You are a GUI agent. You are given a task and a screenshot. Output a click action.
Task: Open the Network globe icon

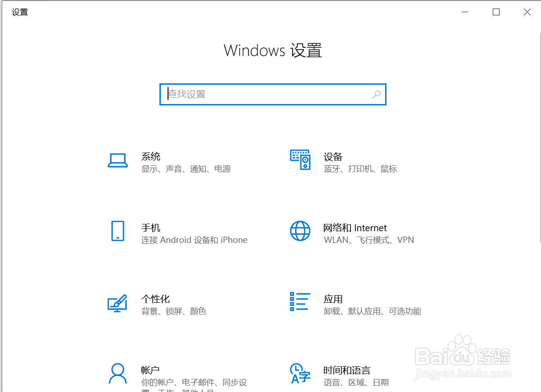300,231
